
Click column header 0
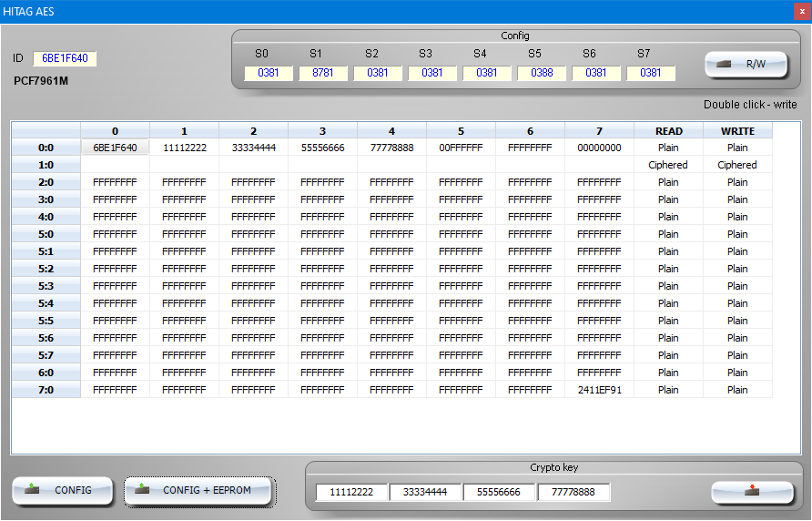115,131
